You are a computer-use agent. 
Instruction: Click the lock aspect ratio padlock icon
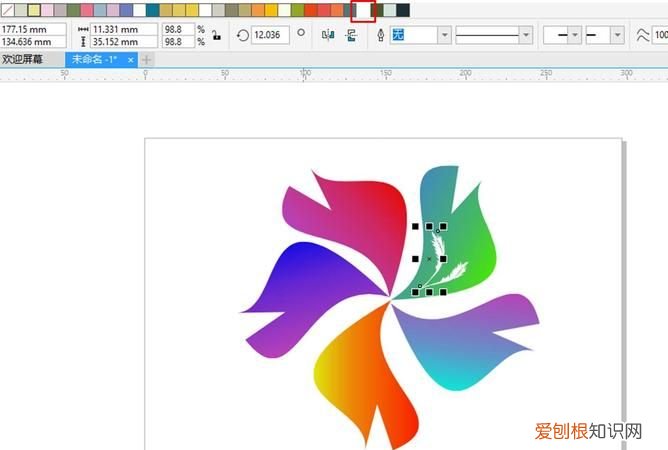click(x=216, y=36)
